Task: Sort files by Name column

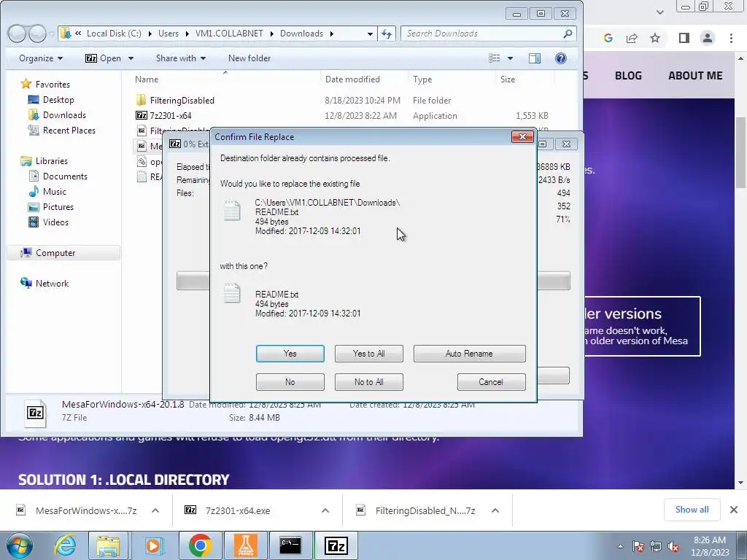Action: [x=224, y=79]
